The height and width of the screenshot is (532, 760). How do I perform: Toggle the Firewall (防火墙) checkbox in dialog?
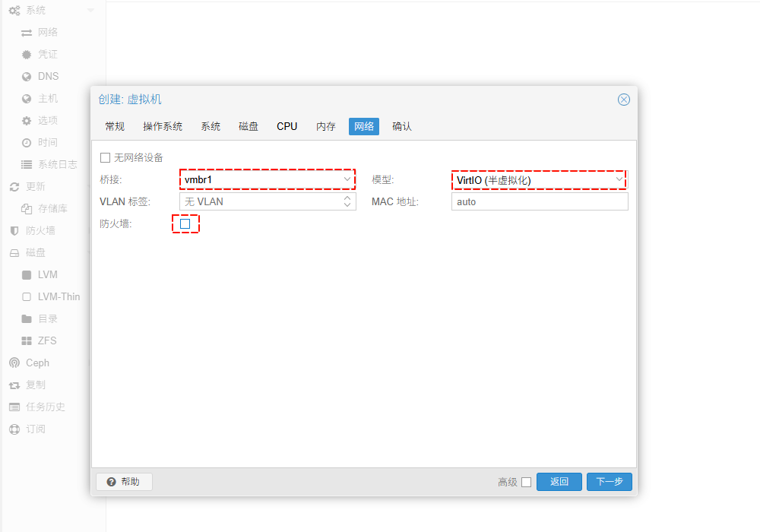point(185,223)
